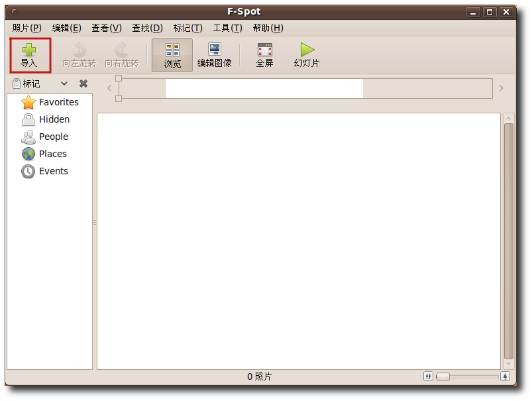Click the vertical scrollbar thumb
This screenshot has width=532, height=401.
508,241
